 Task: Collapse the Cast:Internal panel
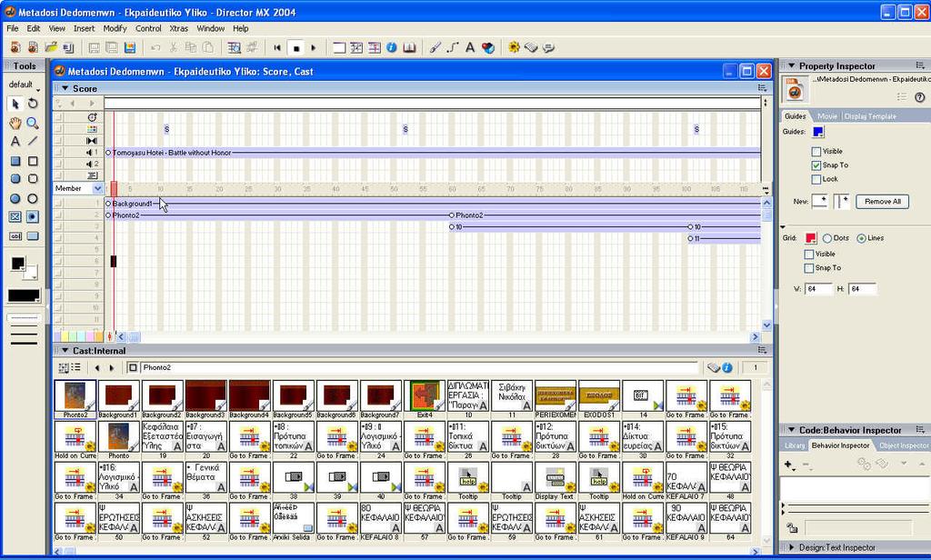(65, 350)
